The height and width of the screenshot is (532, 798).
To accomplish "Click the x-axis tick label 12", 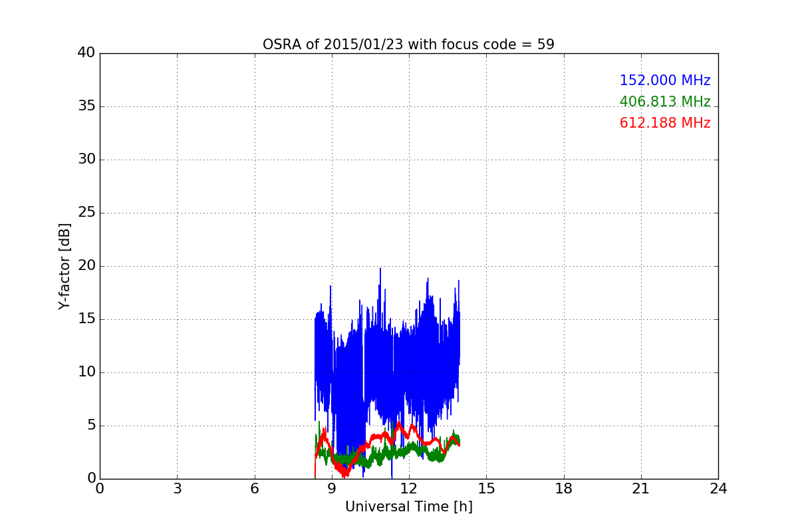I will [409, 489].
